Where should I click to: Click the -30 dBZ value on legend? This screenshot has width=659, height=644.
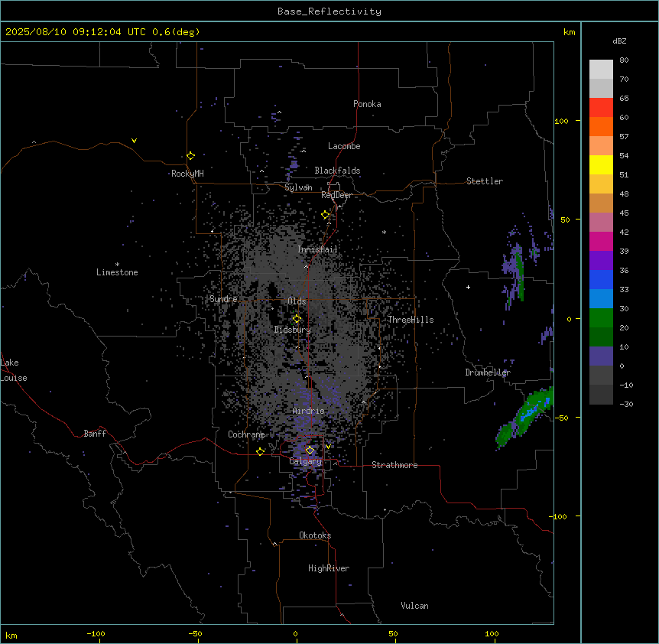point(626,404)
